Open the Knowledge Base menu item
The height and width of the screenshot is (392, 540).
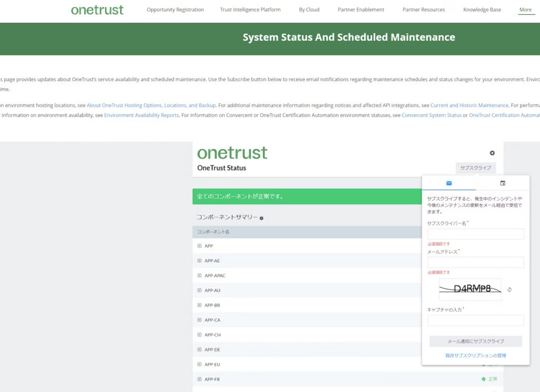click(x=482, y=9)
